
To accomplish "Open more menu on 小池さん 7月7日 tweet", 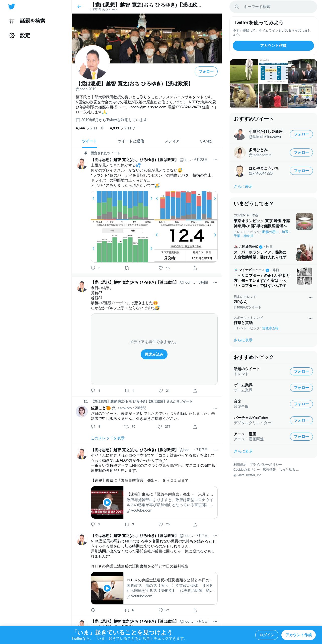I will pos(215,450).
